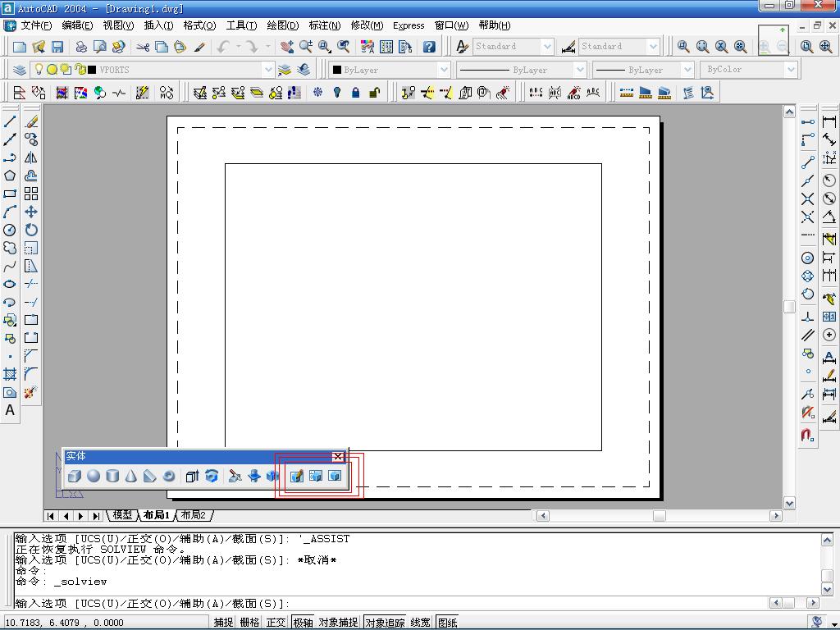The width and height of the screenshot is (840, 630).
Task: Create a Sphere solid from Solids toolbar
Action: click(x=94, y=476)
